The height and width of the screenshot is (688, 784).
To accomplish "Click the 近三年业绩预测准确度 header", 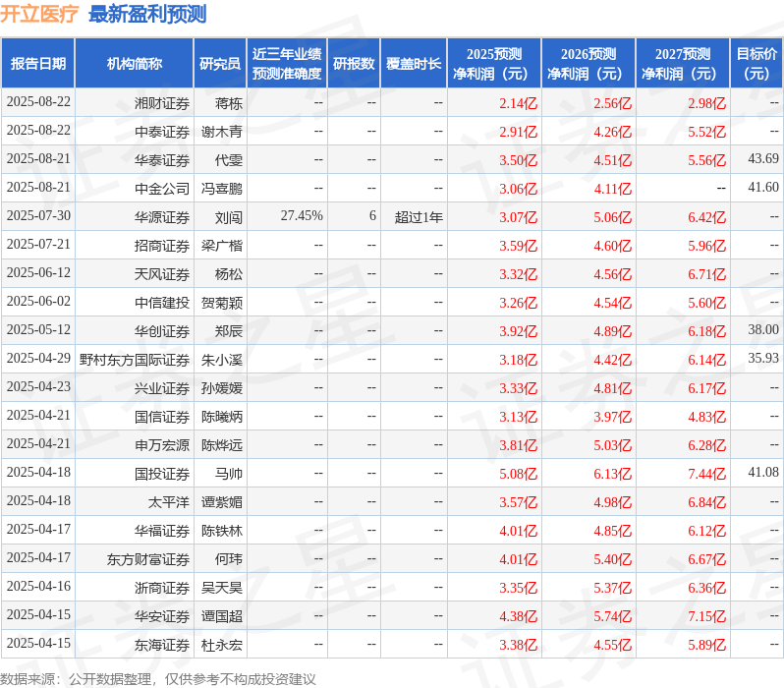I will 287,64.
